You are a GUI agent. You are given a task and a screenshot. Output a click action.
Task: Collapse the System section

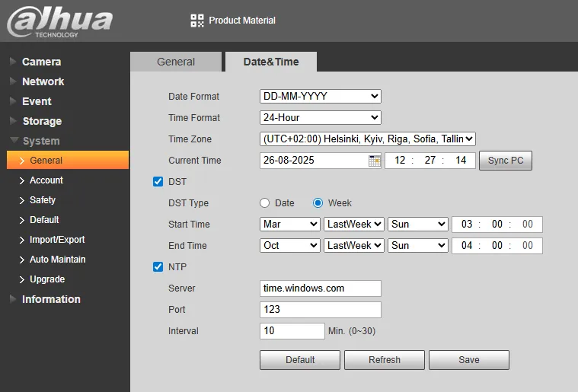(x=41, y=141)
